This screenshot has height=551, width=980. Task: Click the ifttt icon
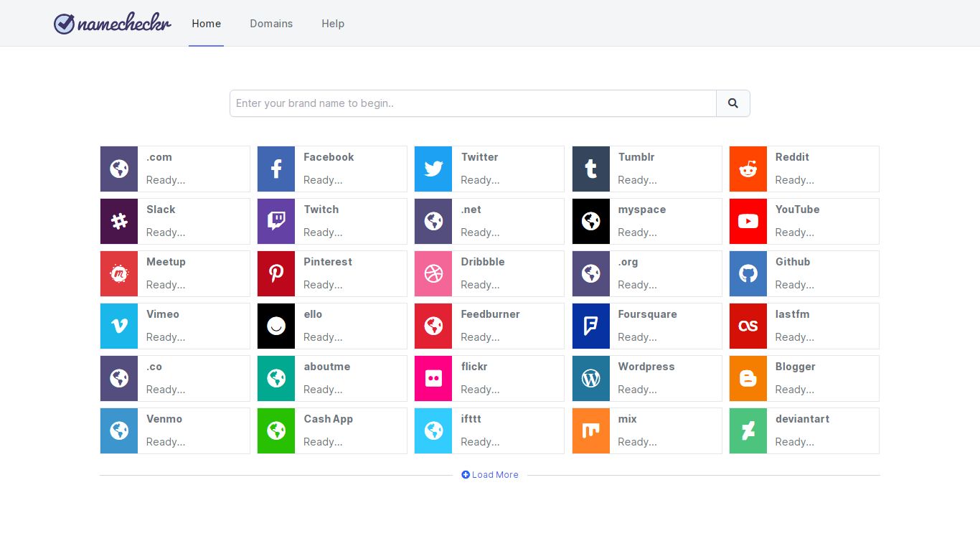click(x=433, y=431)
